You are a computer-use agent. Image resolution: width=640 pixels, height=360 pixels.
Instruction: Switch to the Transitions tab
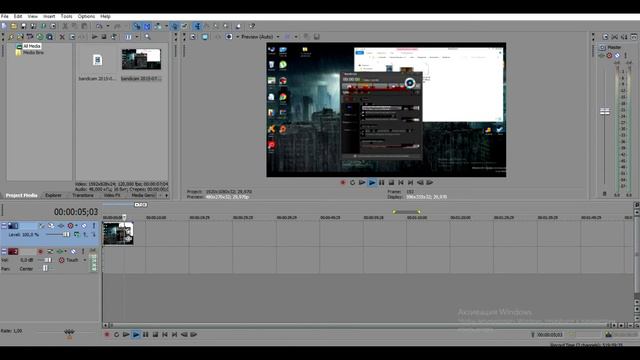(83, 196)
